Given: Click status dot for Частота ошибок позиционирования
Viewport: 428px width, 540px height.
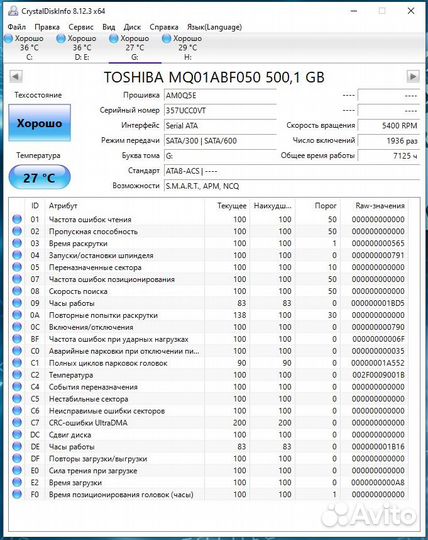Looking at the screenshot, I should coord(17,279).
